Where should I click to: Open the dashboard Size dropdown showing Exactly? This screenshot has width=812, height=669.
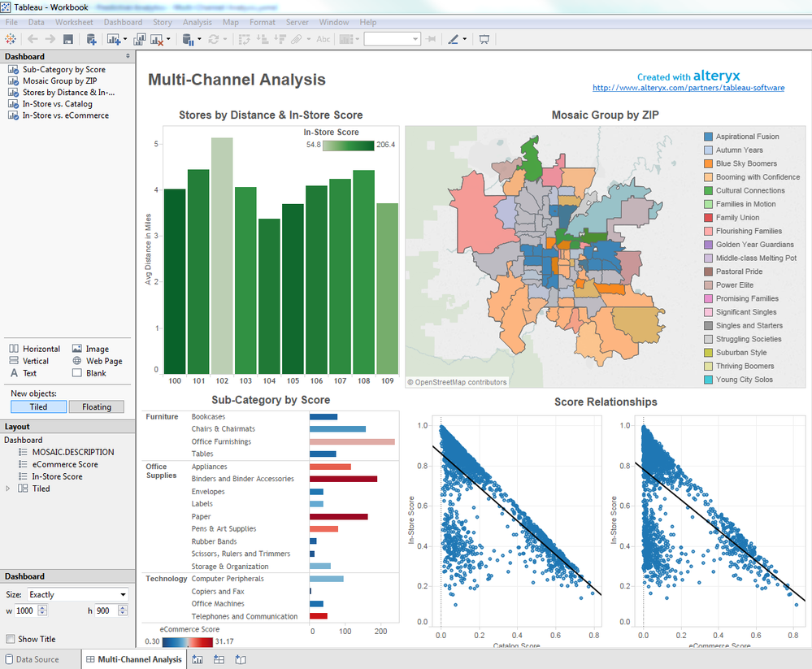tap(77, 593)
